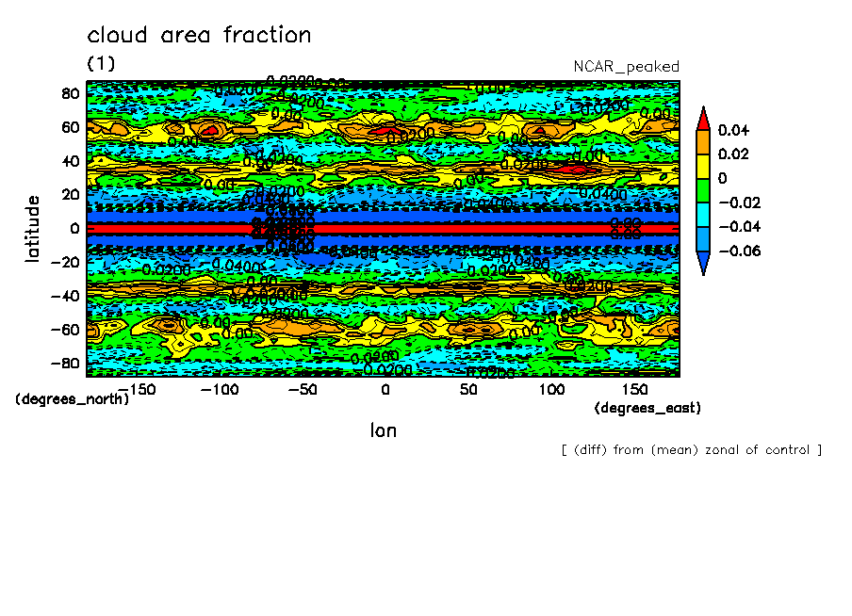Click the 'lon' x-axis label
Image resolution: width=852 pixels, height=616 pixels.
tap(383, 430)
